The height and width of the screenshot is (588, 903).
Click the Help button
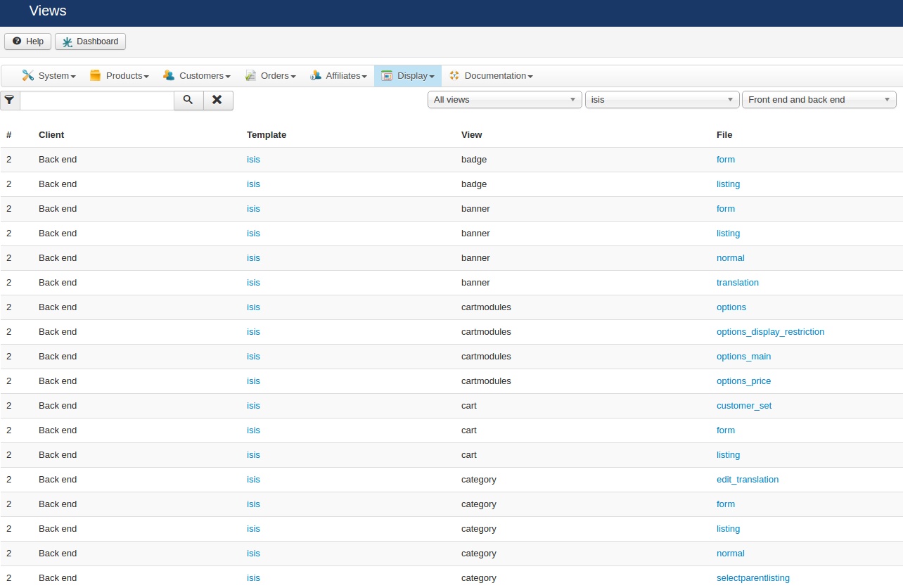point(28,41)
